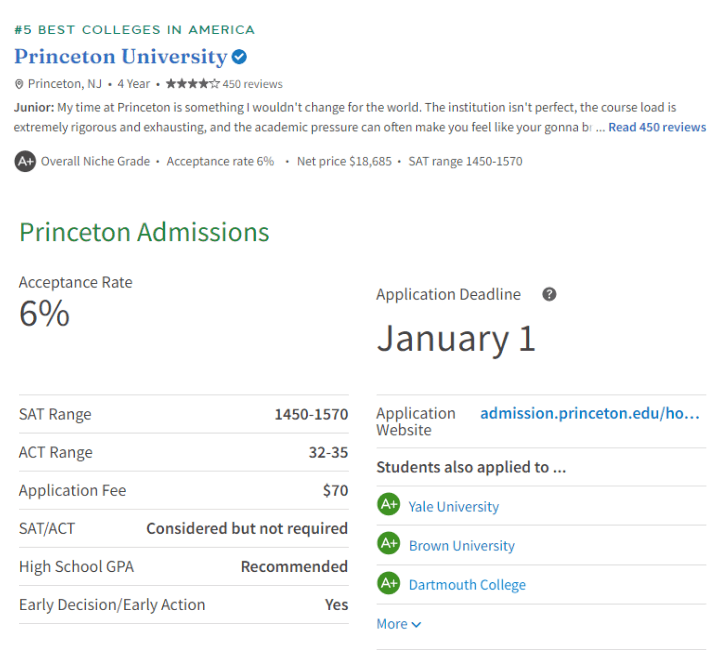Expand the More schools list
Image resolution: width=713 pixels, height=667 pixels.
399,624
